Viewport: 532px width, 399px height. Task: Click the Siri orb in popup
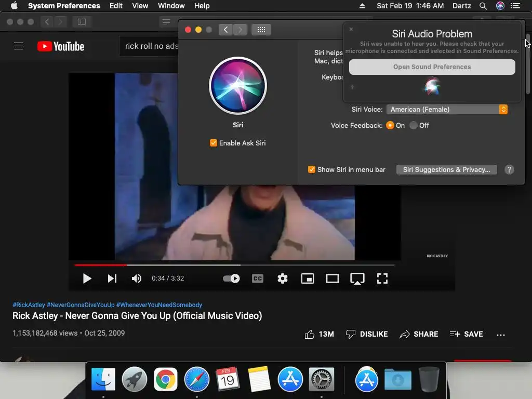(x=432, y=86)
